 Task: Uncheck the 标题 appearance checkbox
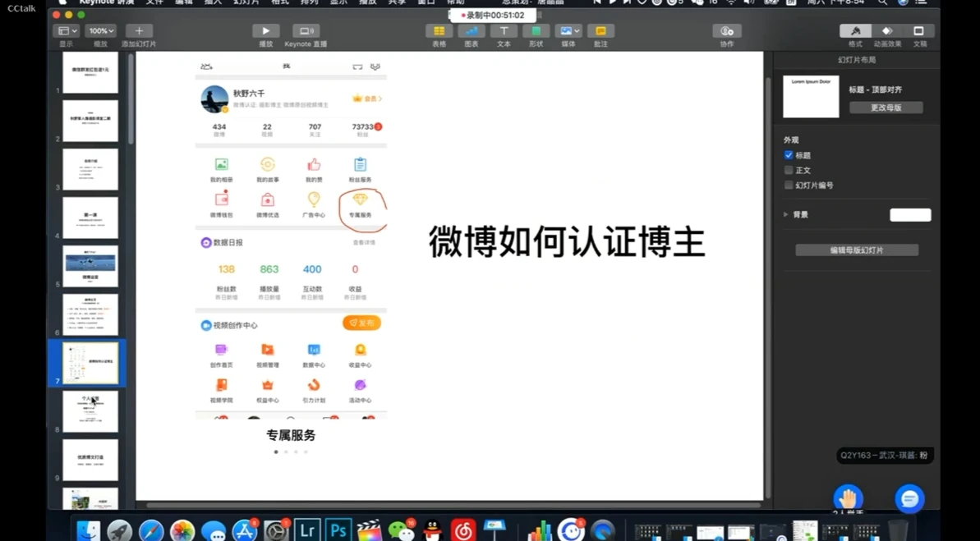point(790,155)
